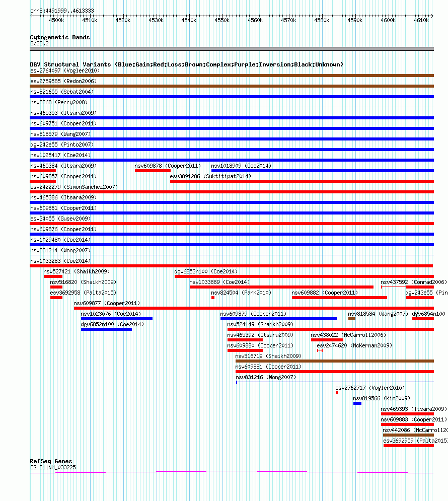The height and width of the screenshot is (501, 448).
Task: Select esv3692958 (Palta2015) label
Action: tap(83, 293)
